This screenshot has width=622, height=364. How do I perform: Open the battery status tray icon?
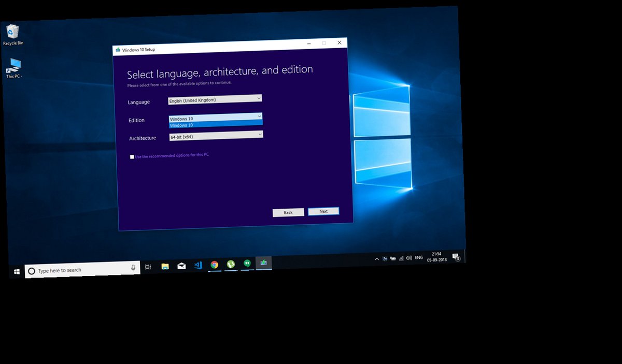[393, 258]
